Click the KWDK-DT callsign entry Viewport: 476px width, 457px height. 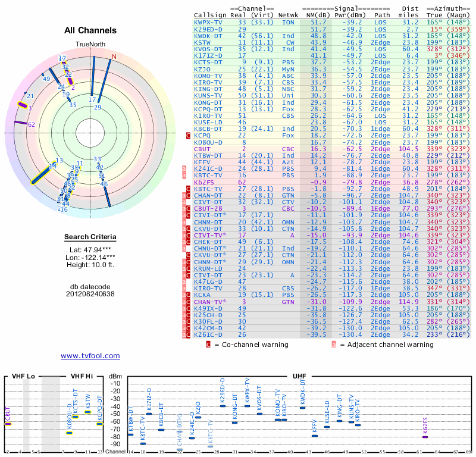coord(208,36)
